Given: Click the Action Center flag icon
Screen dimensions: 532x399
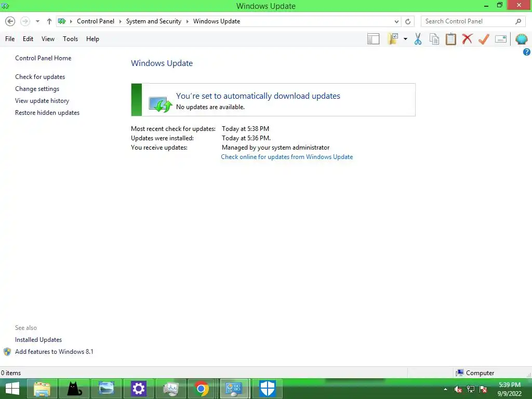Looking at the screenshot, I should click(x=483, y=389).
